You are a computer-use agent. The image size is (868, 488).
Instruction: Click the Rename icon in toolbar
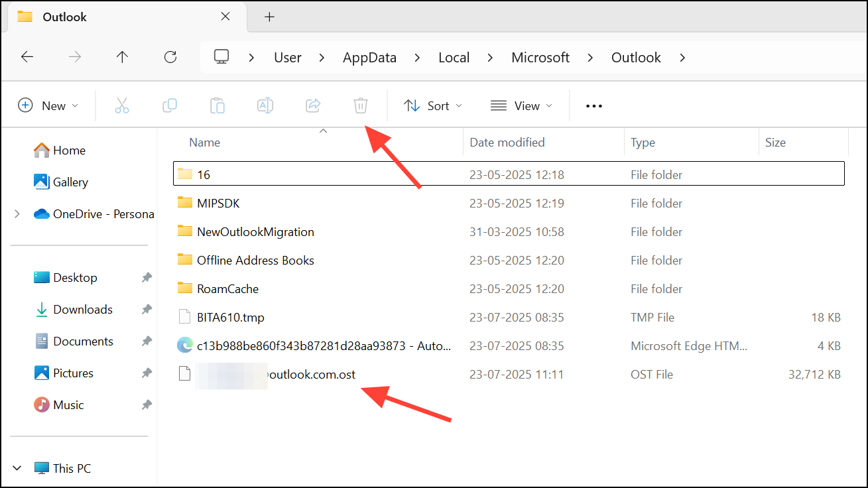coord(265,105)
